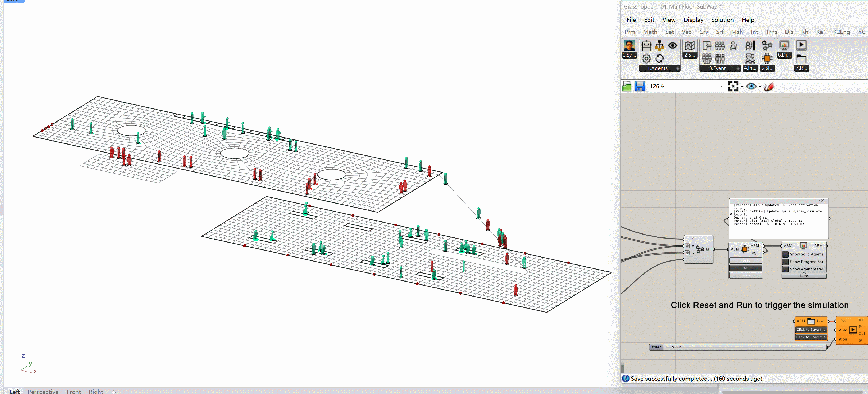Select the circular refresh arrows component icon
Viewport: 868px width, 394px height.
click(660, 58)
